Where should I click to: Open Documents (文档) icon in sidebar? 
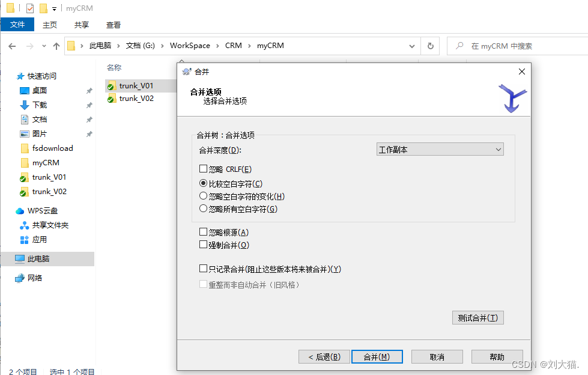coord(25,120)
